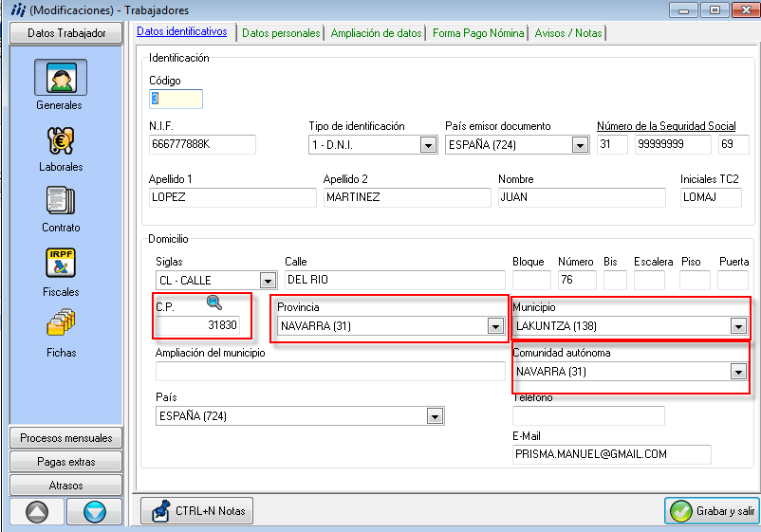Click Grabar y salir button
The height and width of the screenshot is (532, 761).
712,510
